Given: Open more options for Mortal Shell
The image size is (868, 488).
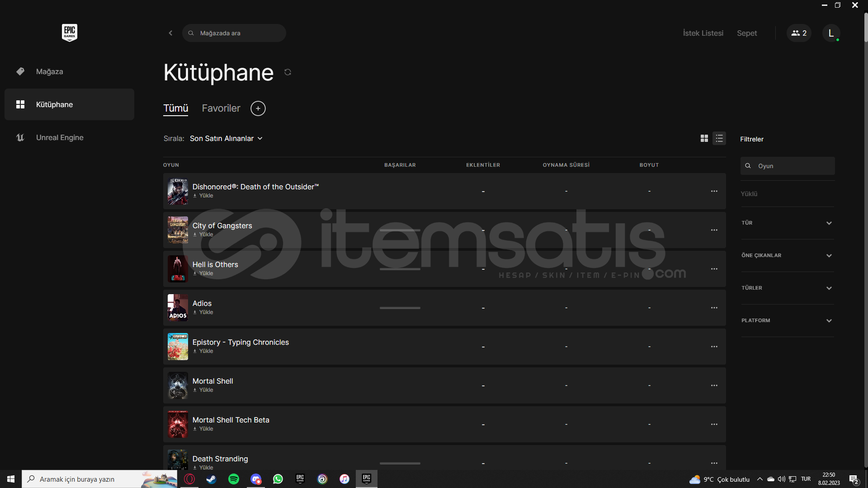Looking at the screenshot, I should click(714, 385).
